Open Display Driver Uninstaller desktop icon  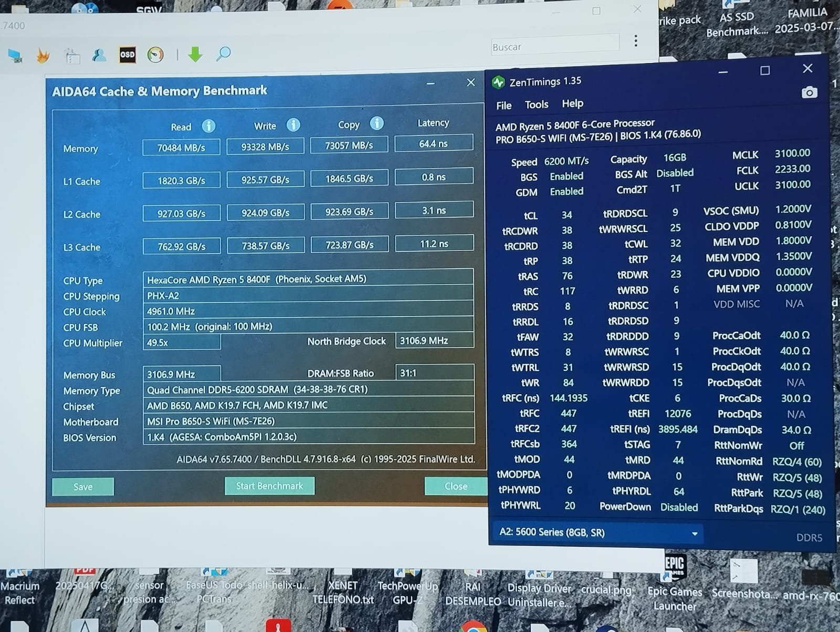pos(539,588)
